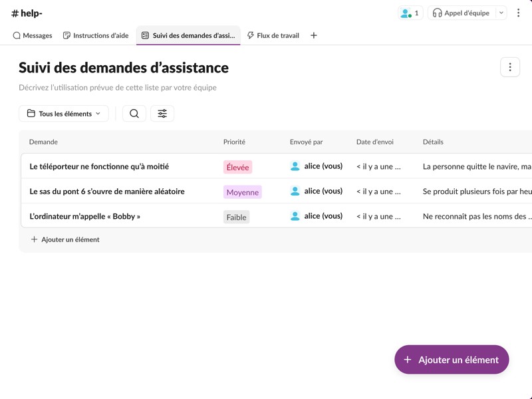Open members list icon showing 1
This screenshot has width=532, height=399.
pos(410,13)
